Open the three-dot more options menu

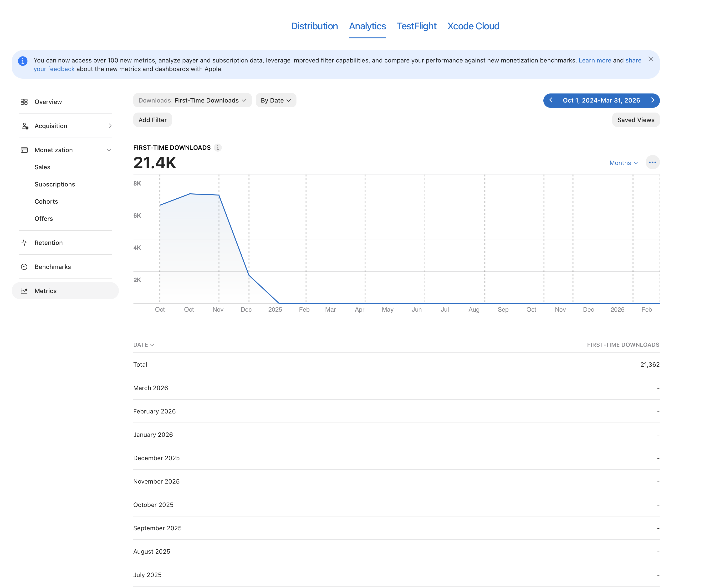pos(652,163)
